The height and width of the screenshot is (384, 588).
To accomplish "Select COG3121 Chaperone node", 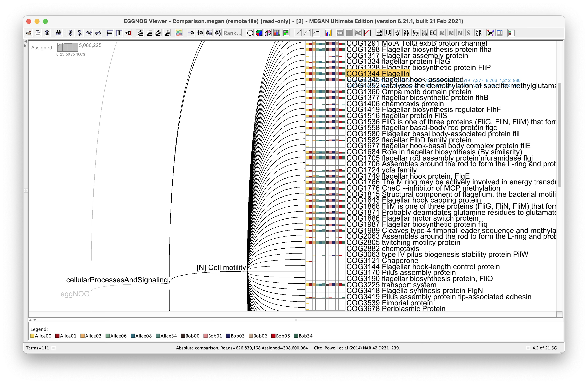I will (382, 261).
